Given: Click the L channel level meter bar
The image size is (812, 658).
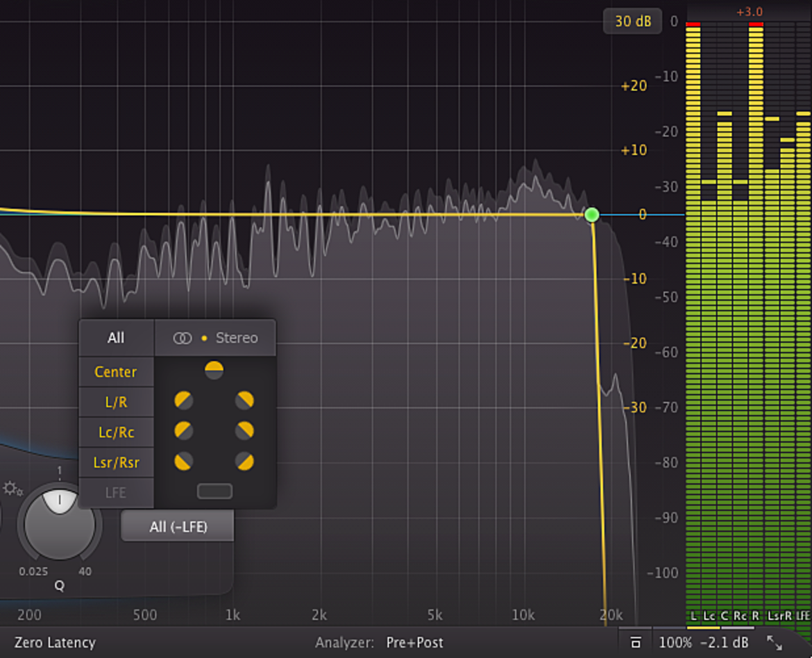Looking at the screenshot, I should click(x=693, y=316).
